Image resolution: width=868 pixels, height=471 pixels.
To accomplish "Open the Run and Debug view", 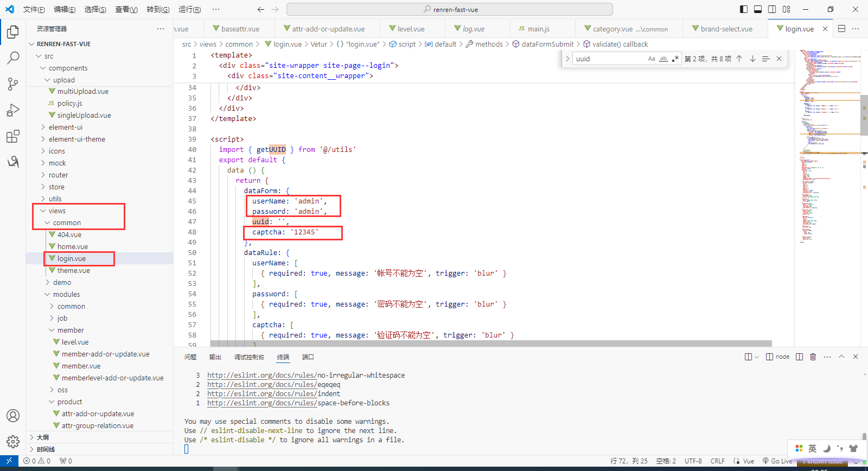I will coord(13,110).
